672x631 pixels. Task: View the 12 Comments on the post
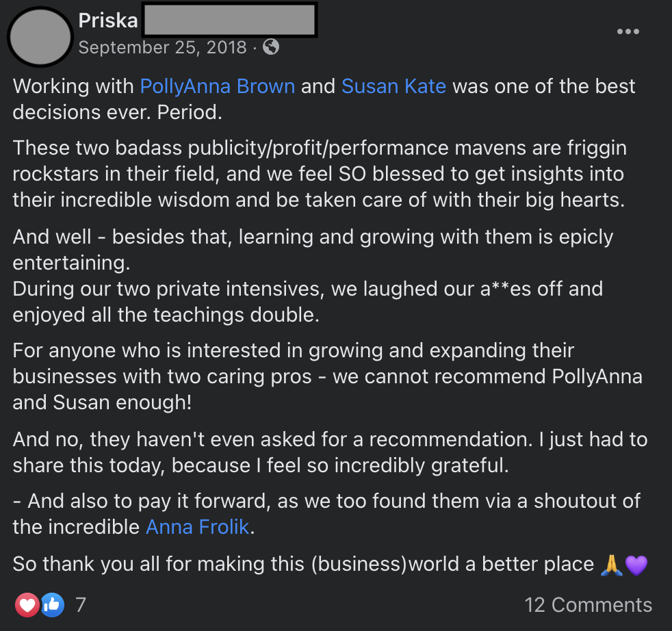coord(588,605)
